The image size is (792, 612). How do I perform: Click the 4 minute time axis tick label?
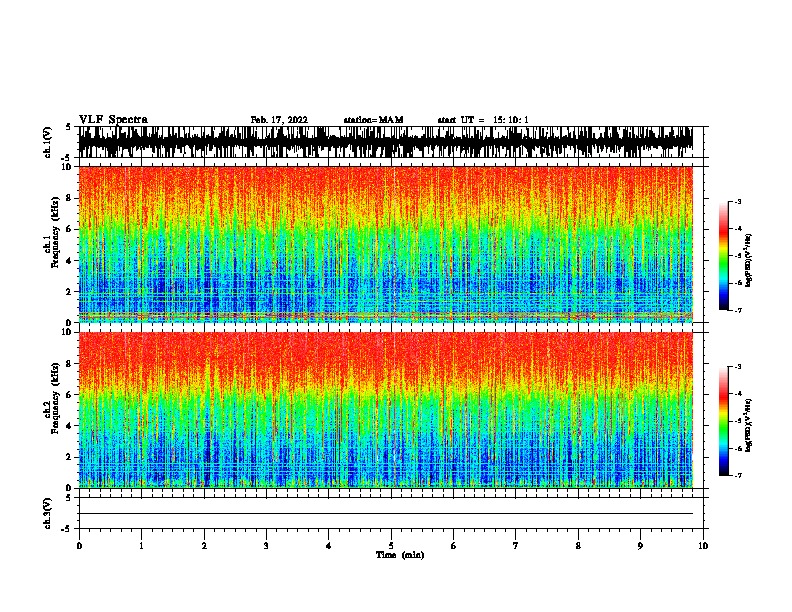pos(329,546)
